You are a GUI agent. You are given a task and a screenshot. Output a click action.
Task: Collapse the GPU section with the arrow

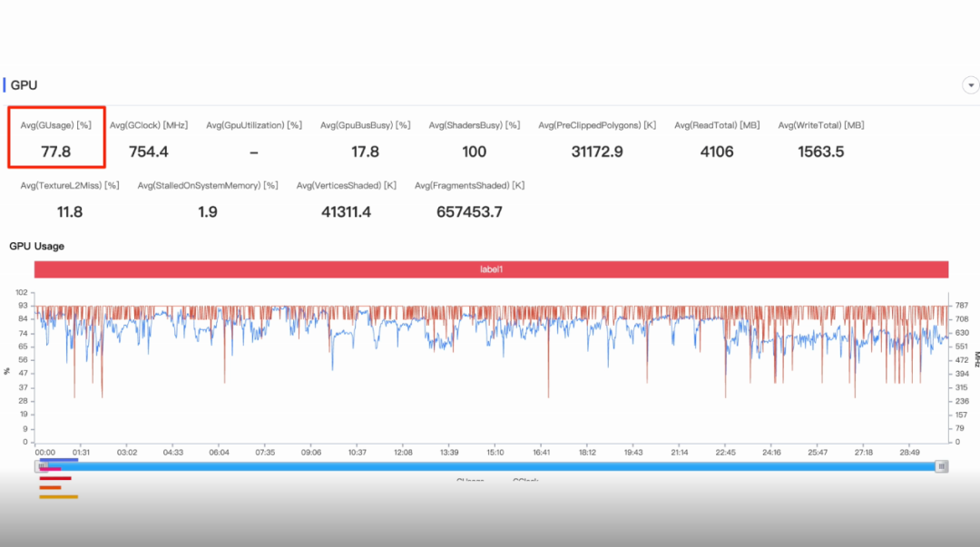pos(971,85)
